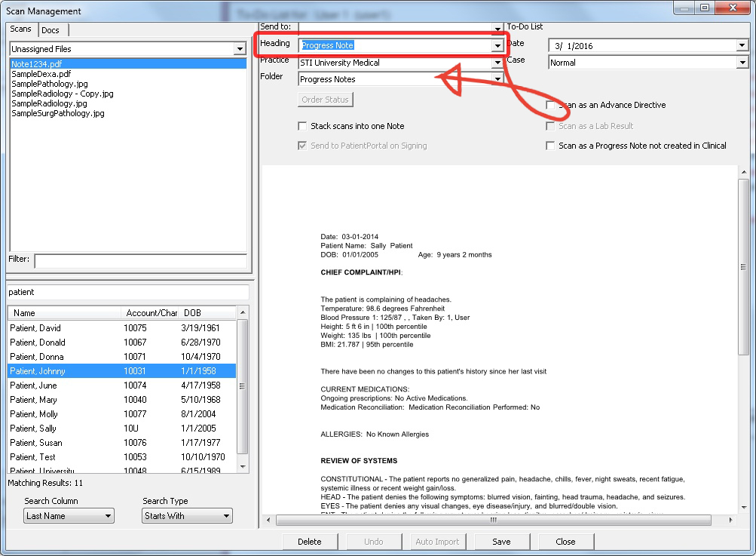Expand the Folder Progress Notes dropdown
The height and width of the screenshot is (556, 756).
(497, 79)
